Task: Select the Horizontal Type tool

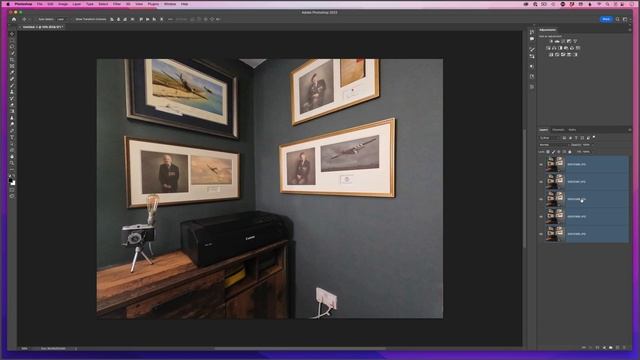Action: [x=12, y=137]
